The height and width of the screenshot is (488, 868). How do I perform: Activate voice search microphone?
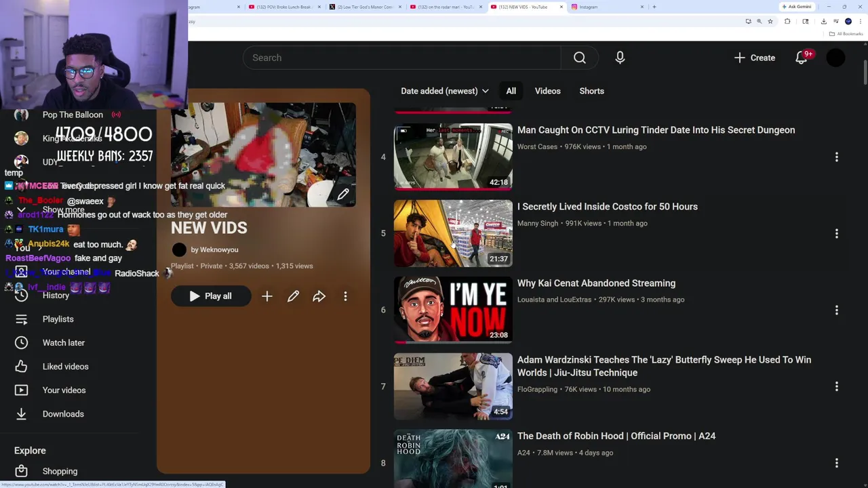620,58
